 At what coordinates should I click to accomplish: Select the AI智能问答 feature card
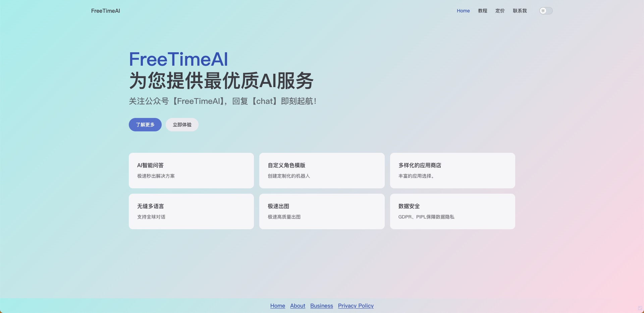click(x=191, y=171)
